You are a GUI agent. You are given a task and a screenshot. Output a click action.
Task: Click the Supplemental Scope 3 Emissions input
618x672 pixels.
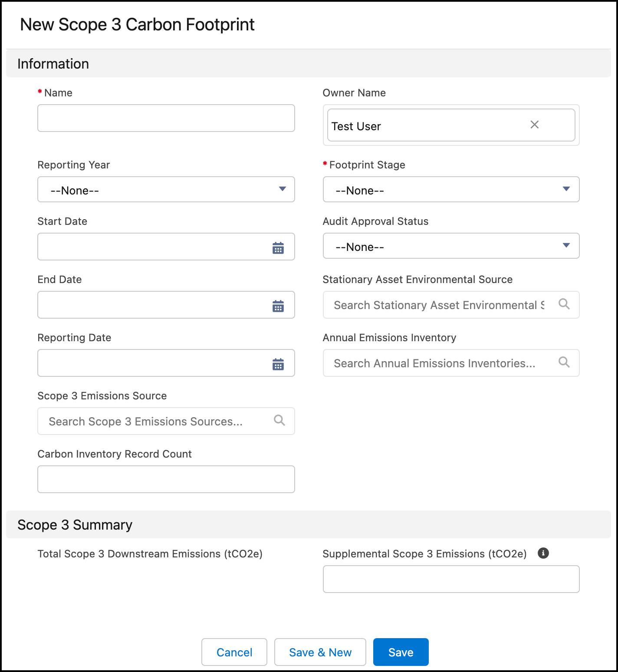(x=451, y=579)
